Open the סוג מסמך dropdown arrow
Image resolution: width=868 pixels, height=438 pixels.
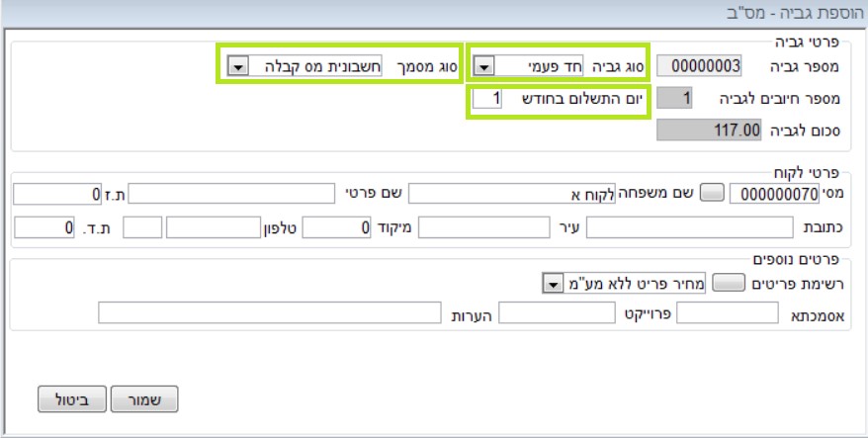click(x=238, y=67)
